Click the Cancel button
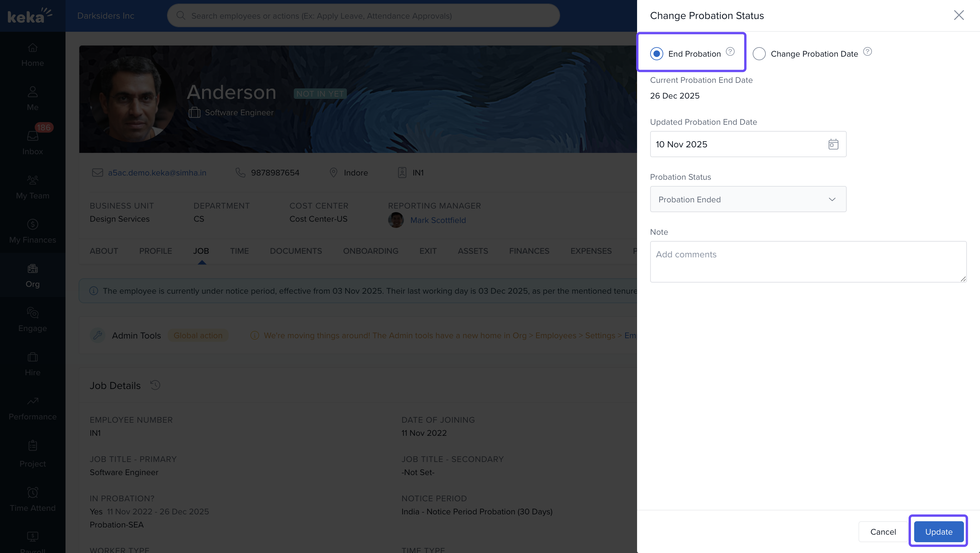The height and width of the screenshot is (553, 980). 883,531
